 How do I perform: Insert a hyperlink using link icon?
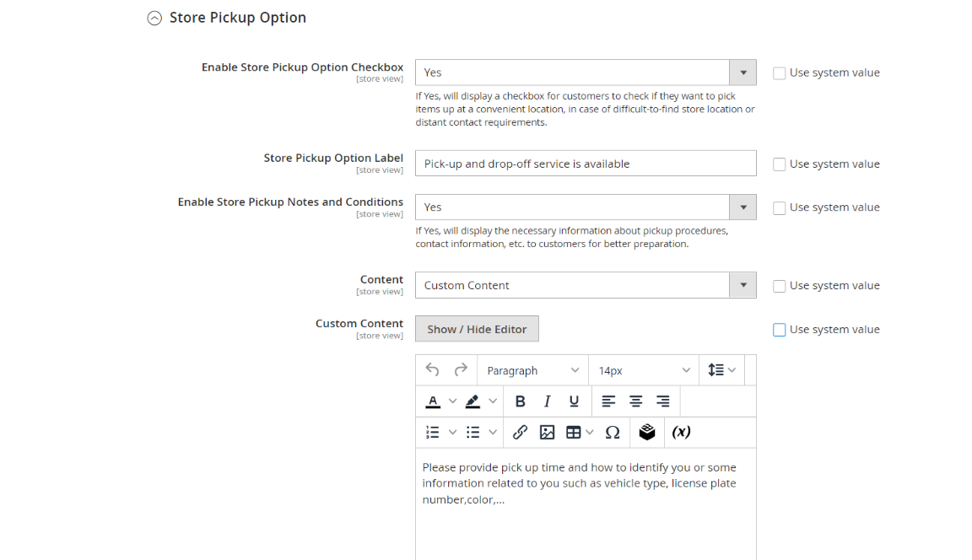[520, 433]
